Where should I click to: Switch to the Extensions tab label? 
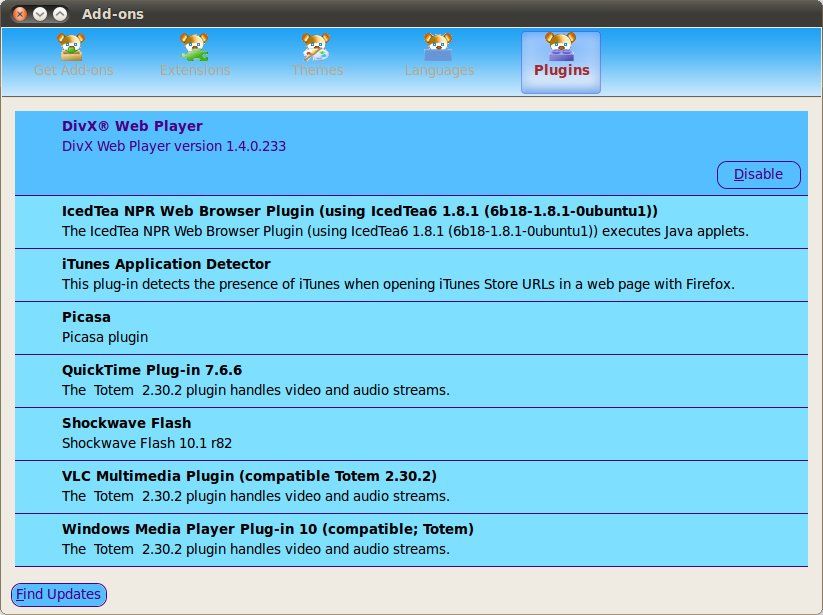pos(195,70)
